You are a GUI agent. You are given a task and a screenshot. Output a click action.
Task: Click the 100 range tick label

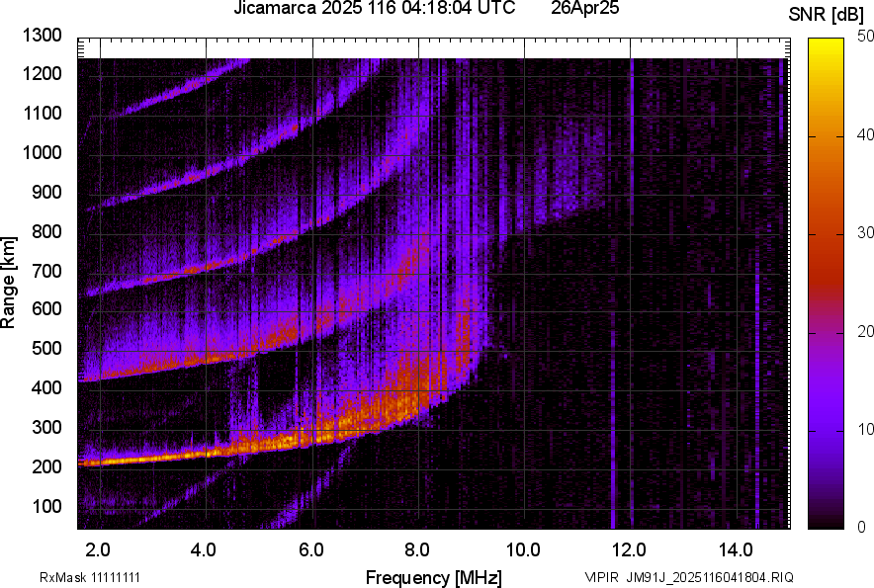[x=47, y=506]
